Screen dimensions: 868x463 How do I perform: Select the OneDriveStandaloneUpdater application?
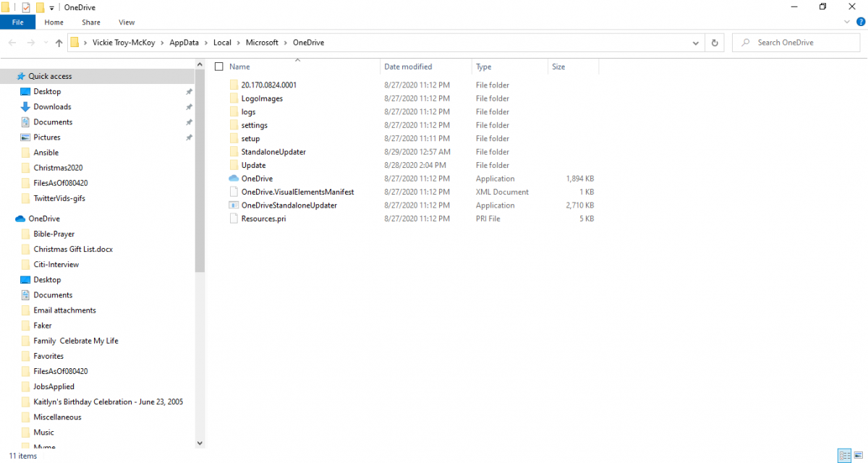click(x=289, y=205)
